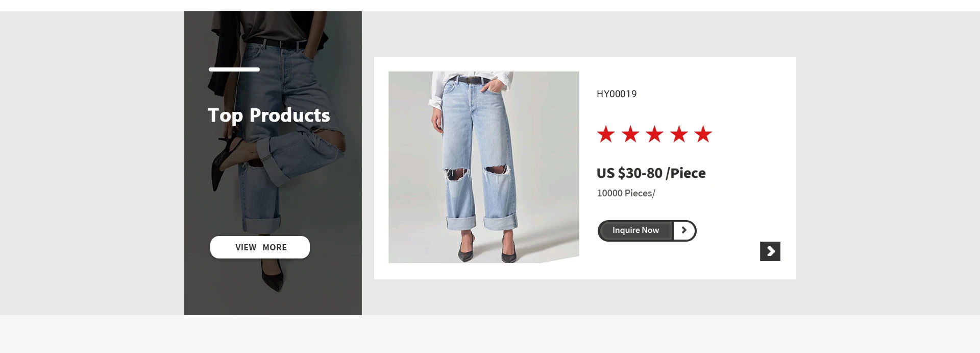Click the US $30-80 /Piece price
This screenshot has height=353, width=980.
coord(651,173)
